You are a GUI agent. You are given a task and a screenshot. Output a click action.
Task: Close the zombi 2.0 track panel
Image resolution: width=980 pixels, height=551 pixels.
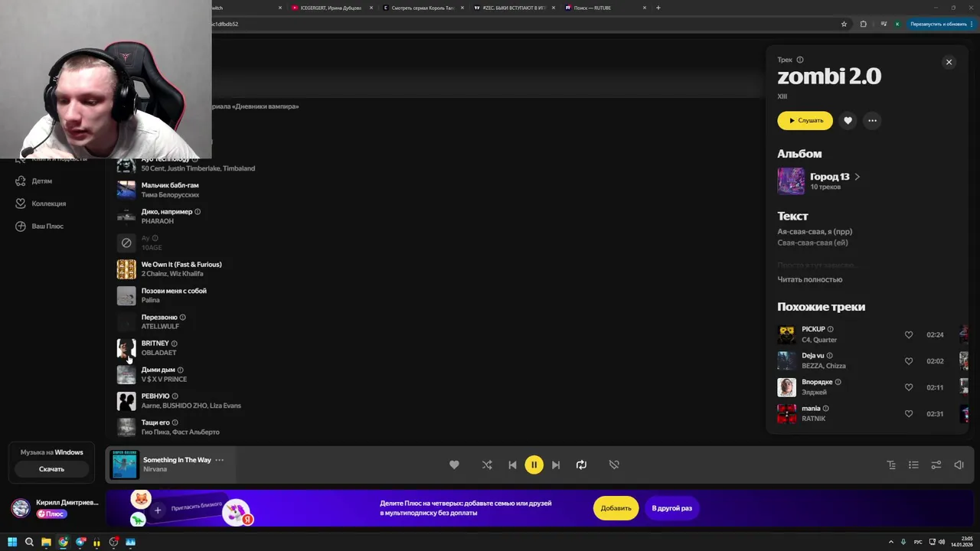949,62
